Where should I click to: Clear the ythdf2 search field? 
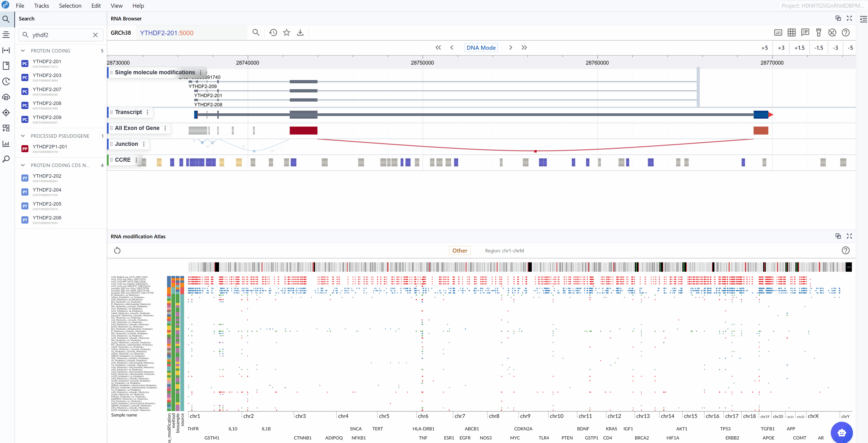[95, 35]
